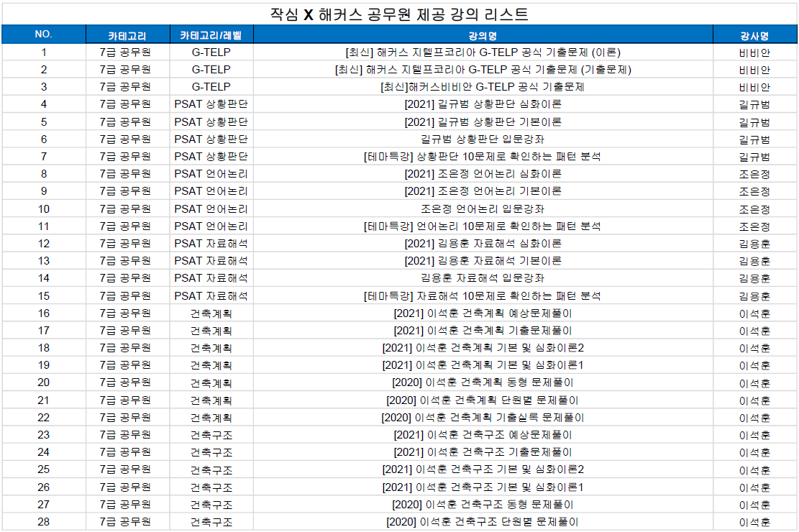Click the lecture name ending in '(이론)'
Viewport: 799px width, 532px height.
point(483,52)
